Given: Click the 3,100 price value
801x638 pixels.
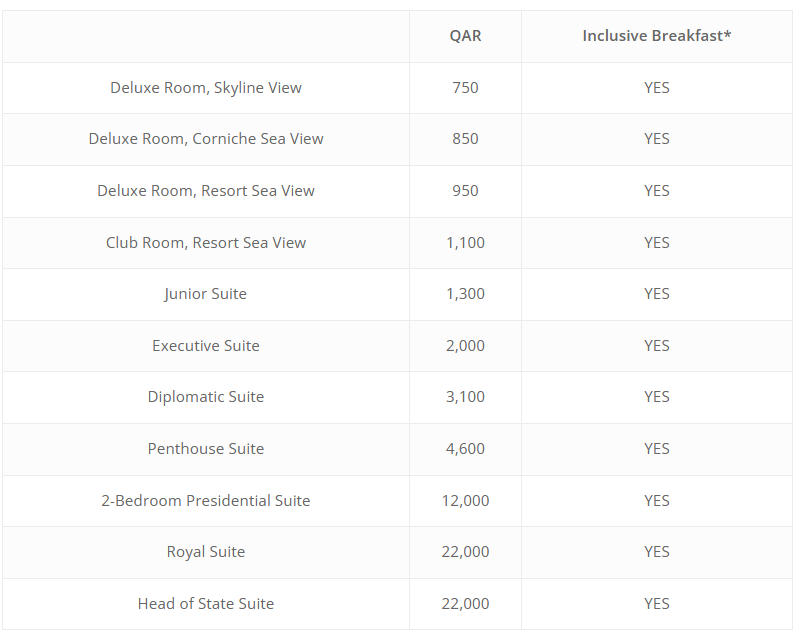Looking at the screenshot, I should click(465, 397).
